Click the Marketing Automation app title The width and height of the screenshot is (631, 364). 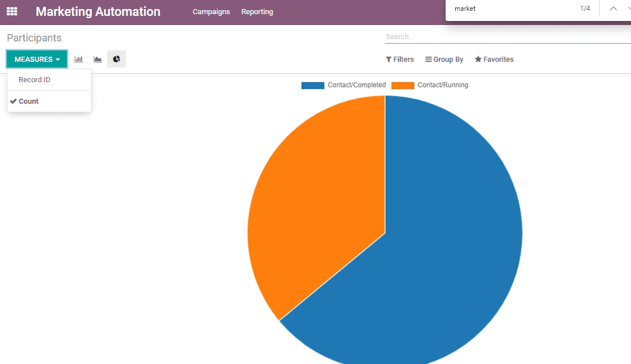tap(98, 12)
